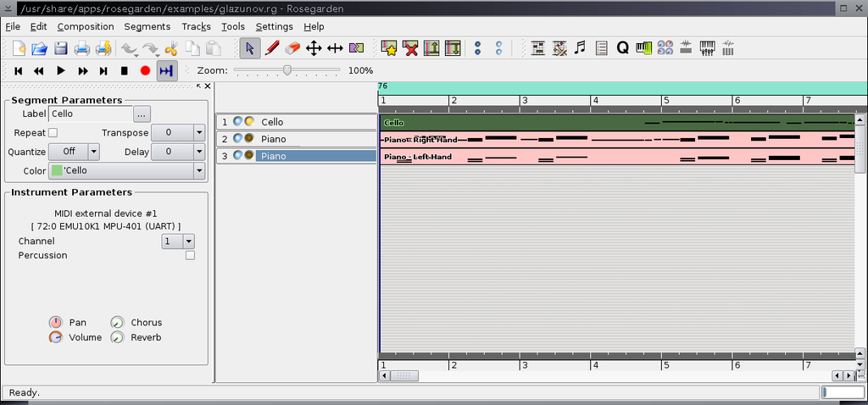Click the add track star icon

pyautogui.click(x=389, y=48)
